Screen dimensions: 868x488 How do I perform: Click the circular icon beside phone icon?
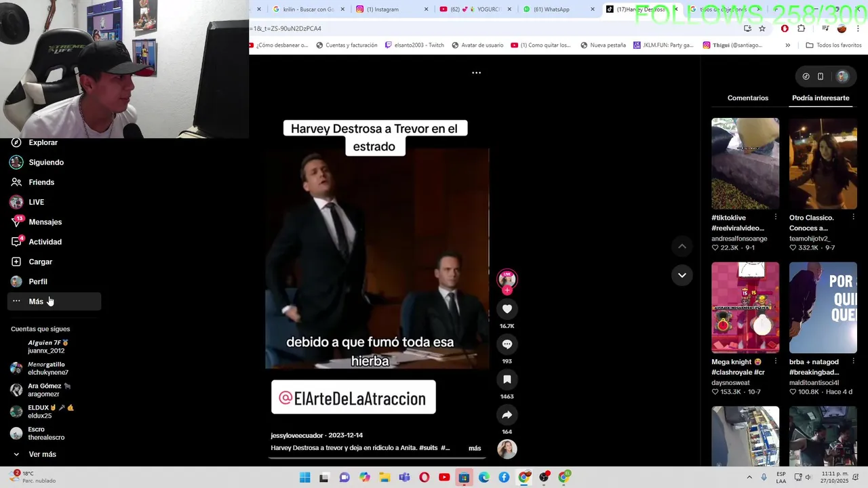[x=806, y=77]
